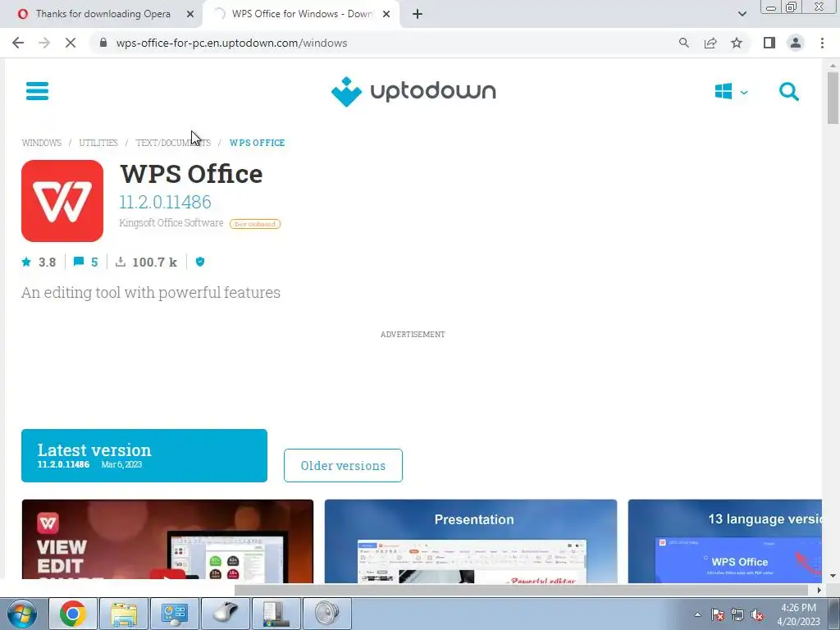
Task: Go to TEXT/DOCUMENTS breadcrumb
Action: coord(173,143)
